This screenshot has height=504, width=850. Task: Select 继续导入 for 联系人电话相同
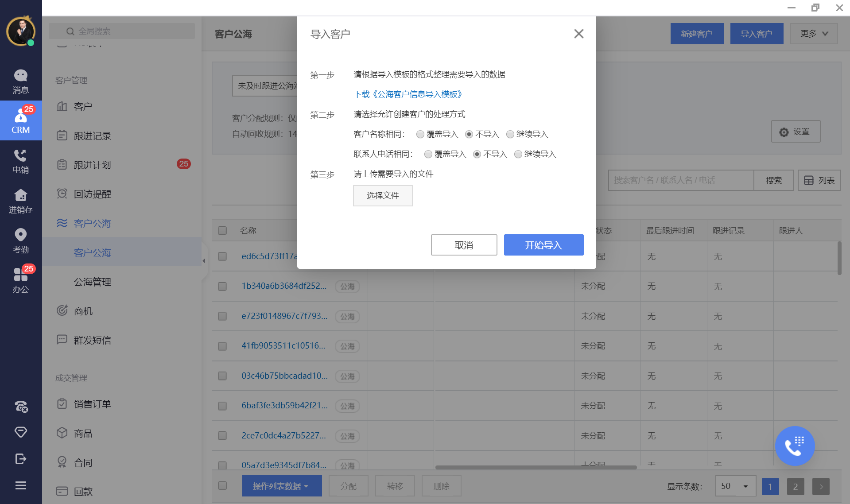(x=518, y=154)
